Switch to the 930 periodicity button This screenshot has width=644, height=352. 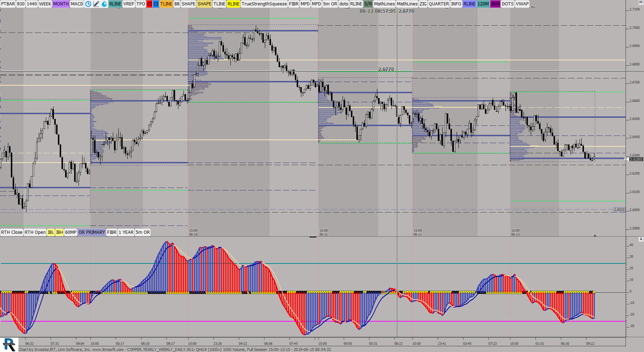(x=21, y=4)
